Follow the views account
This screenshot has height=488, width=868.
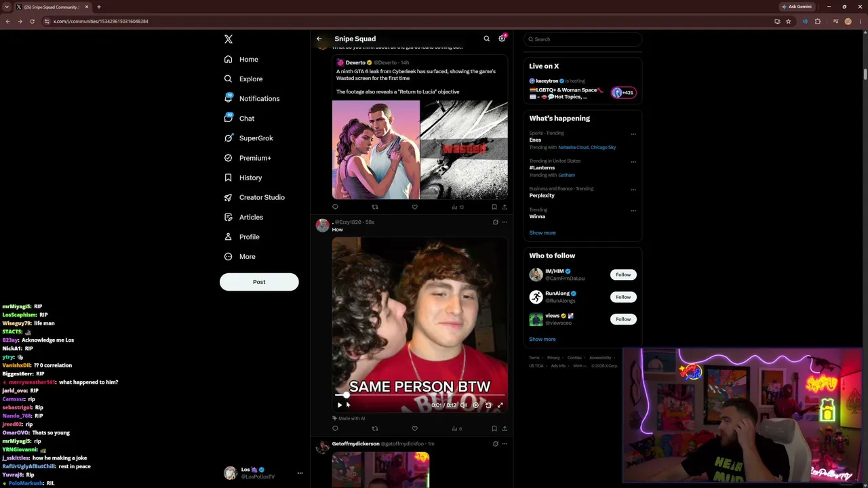[x=623, y=319]
